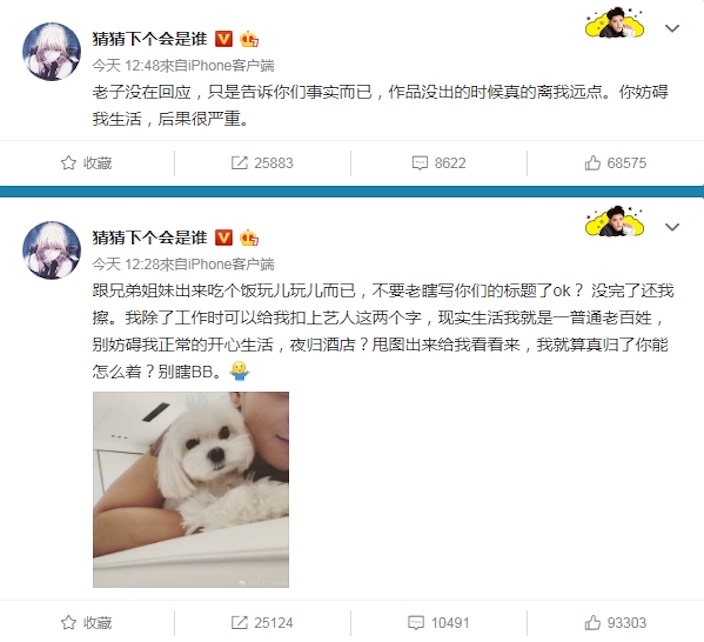Favorite the first post with 收藏 star

coord(86,163)
